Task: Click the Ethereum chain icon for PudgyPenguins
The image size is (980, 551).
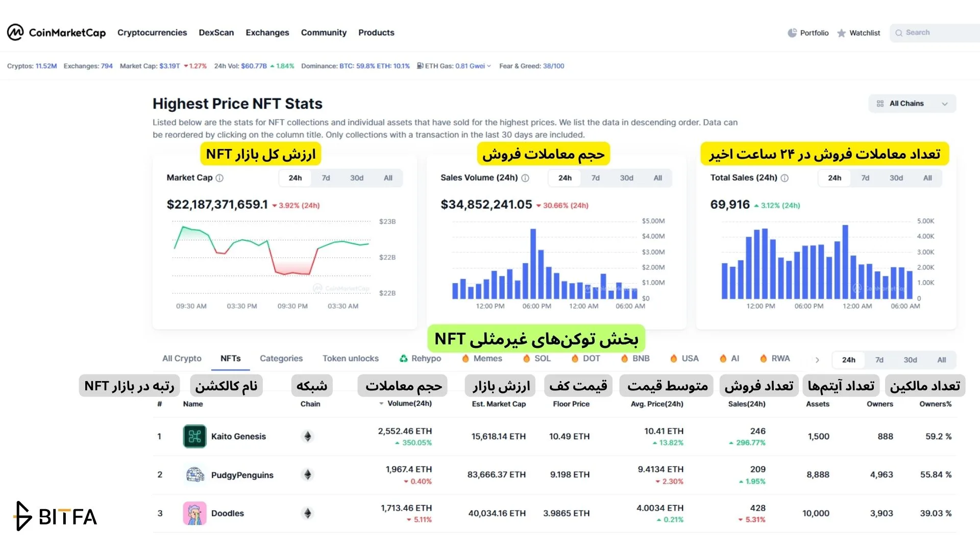Action: (x=307, y=475)
